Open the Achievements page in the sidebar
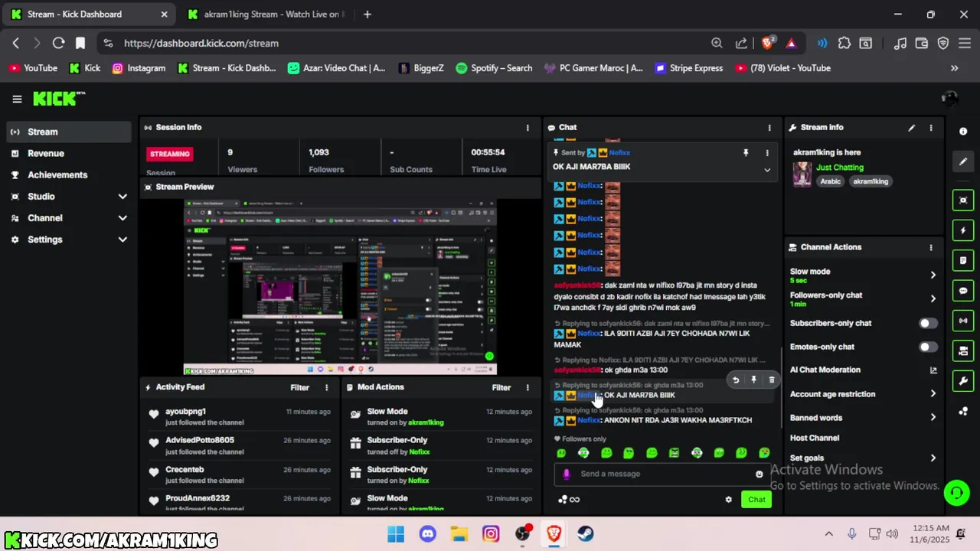 pos(70,174)
